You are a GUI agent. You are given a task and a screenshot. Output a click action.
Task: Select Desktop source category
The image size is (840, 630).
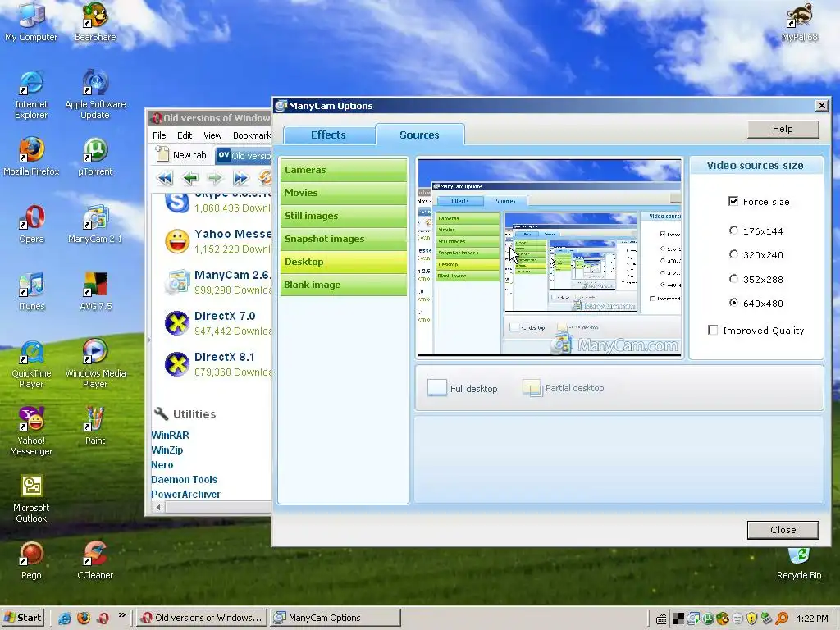tap(344, 262)
